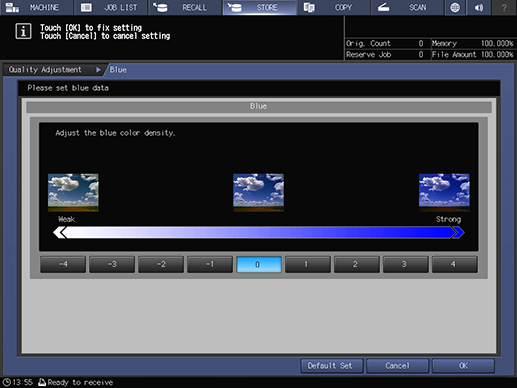The image size is (517, 388).
Task: Switch to the RECALL tab
Action: coord(185,7)
